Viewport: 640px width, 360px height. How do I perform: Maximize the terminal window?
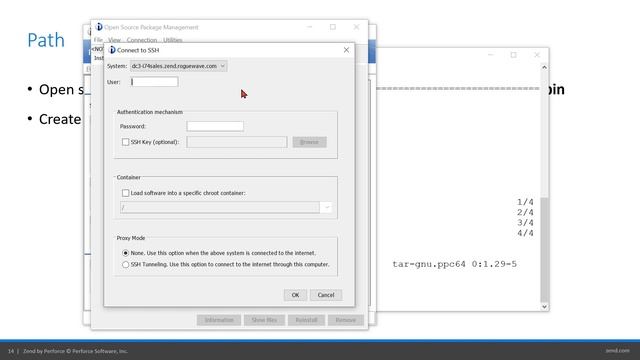[513, 55]
